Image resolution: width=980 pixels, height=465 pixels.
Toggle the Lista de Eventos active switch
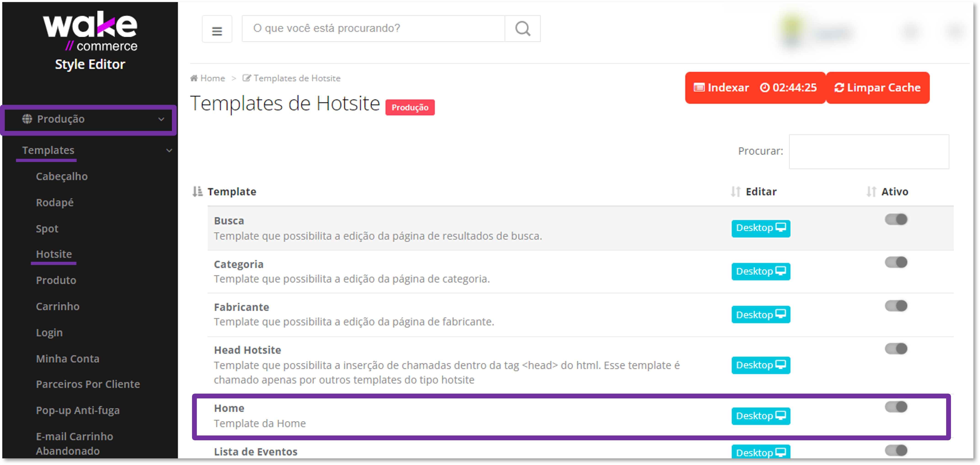(x=896, y=451)
